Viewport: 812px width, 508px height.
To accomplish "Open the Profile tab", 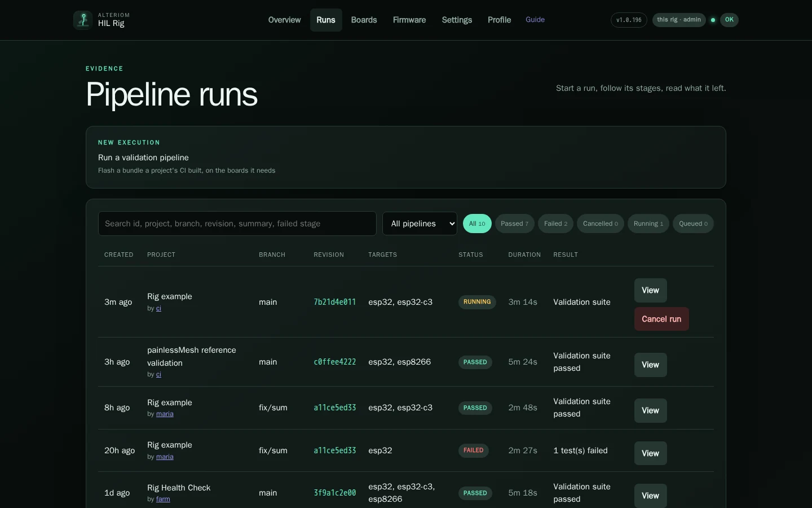I will 499,20.
